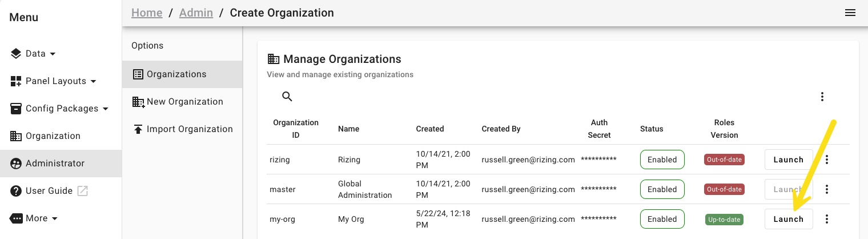Click the Admin breadcrumb link

coord(196,13)
